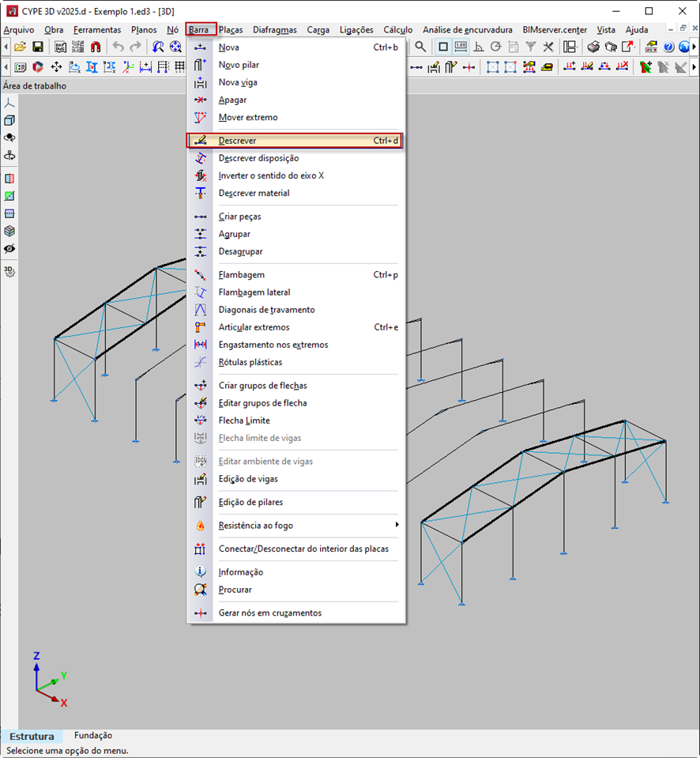
Task: Click the green beam add icon in toolbar
Action: (x=645, y=66)
